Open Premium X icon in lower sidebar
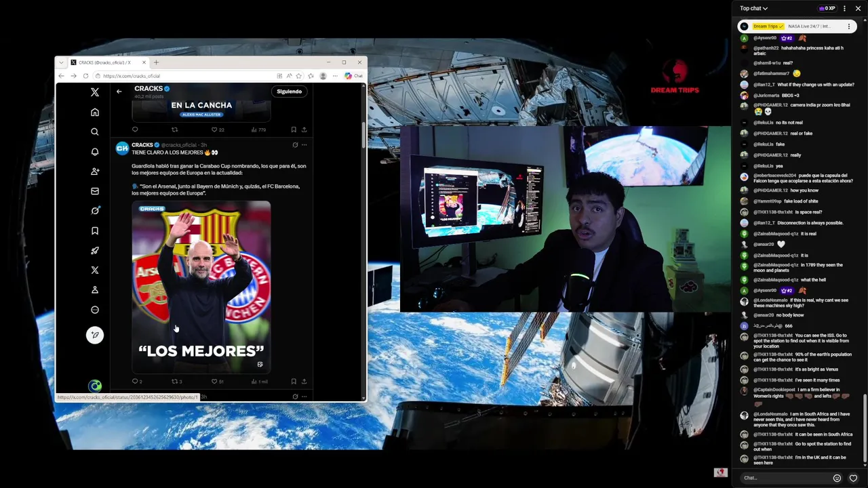This screenshot has width=868, height=488. point(95,270)
